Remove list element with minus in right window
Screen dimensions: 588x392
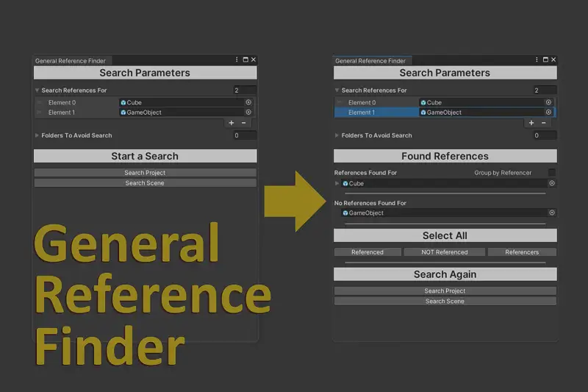544,123
